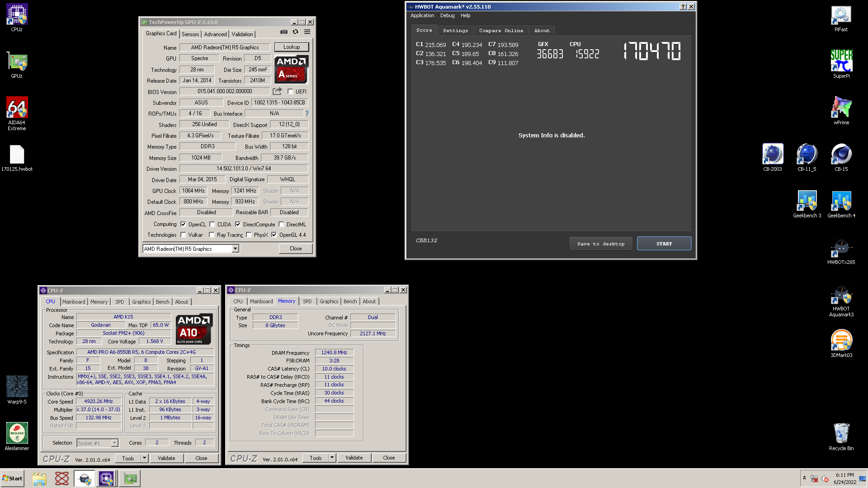The height and width of the screenshot is (488, 868).
Task: Toggle the OpenCL checkbox
Action: click(x=183, y=224)
